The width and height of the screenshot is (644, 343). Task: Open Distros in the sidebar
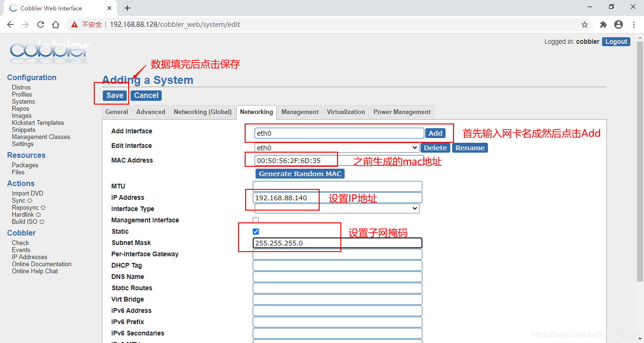point(21,87)
